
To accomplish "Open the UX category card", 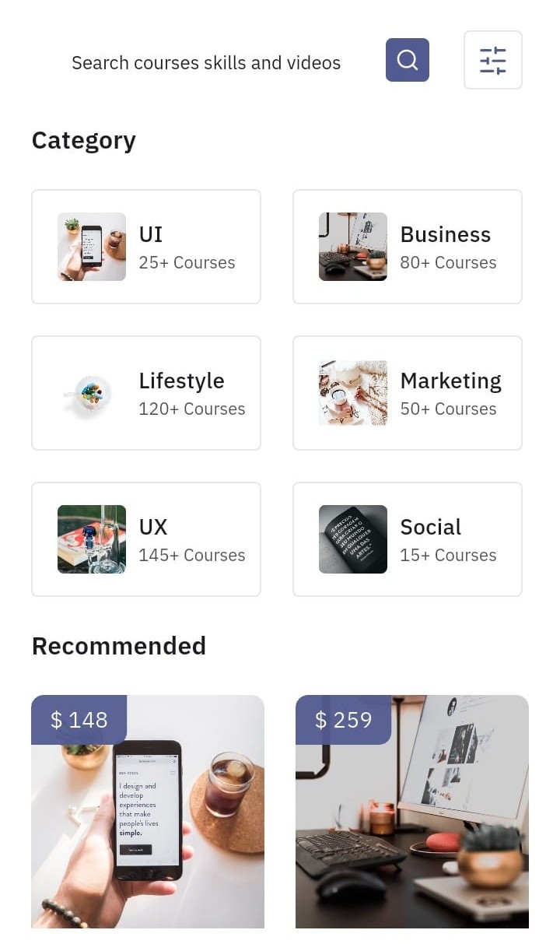I will pos(146,539).
